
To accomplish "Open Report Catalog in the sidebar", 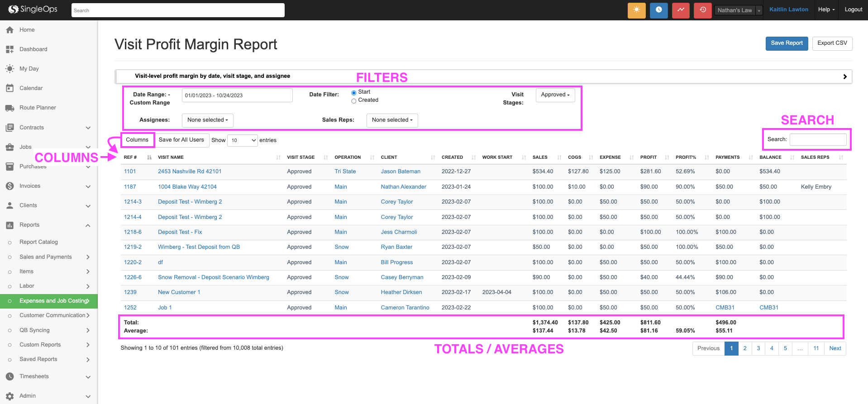I will [x=38, y=242].
